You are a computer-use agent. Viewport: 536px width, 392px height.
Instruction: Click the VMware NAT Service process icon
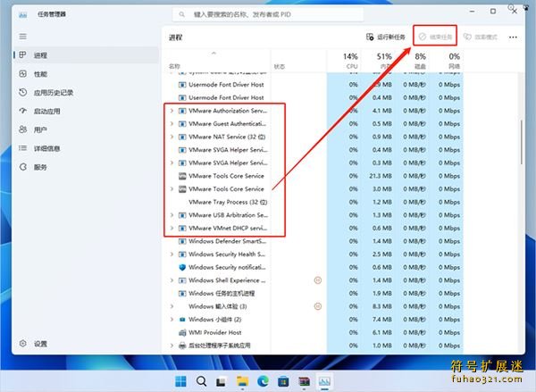click(182, 137)
